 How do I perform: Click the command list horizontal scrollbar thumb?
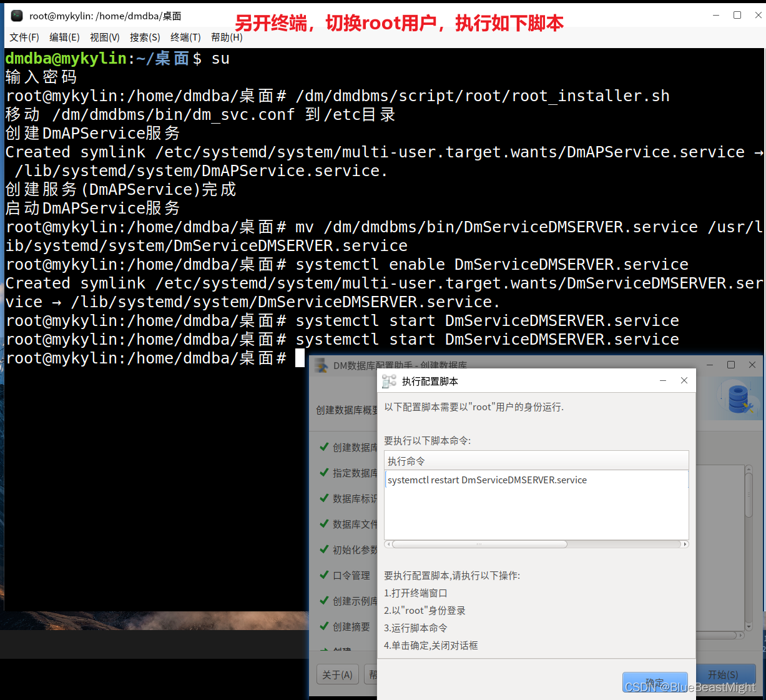(479, 544)
